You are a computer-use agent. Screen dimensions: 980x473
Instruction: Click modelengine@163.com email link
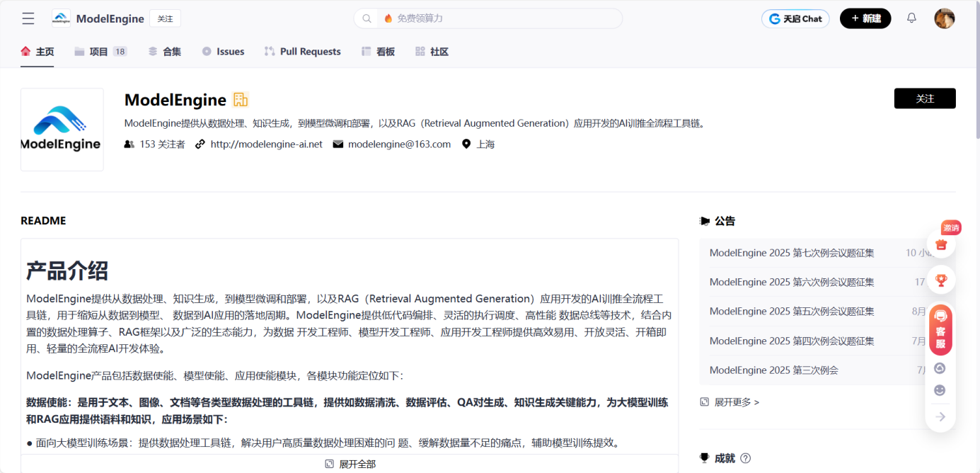tap(399, 144)
